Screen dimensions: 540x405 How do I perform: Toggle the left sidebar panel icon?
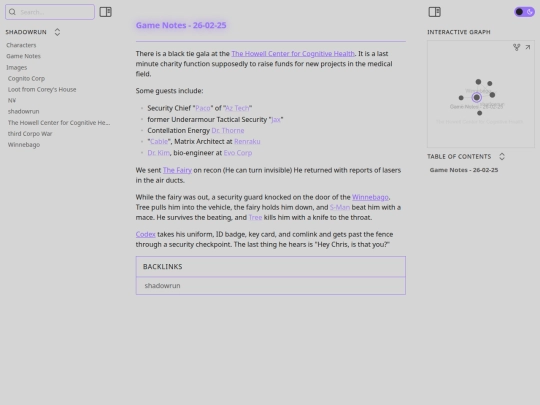105,12
